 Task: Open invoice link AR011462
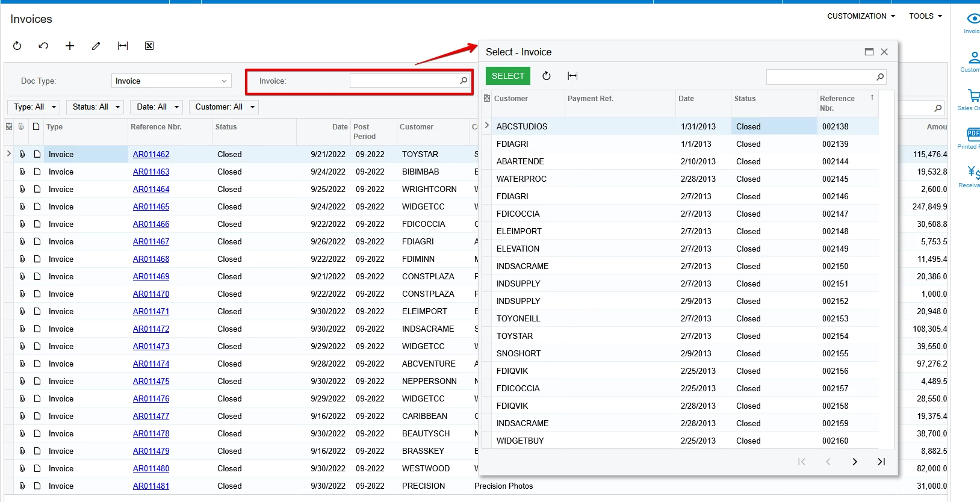[151, 154]
